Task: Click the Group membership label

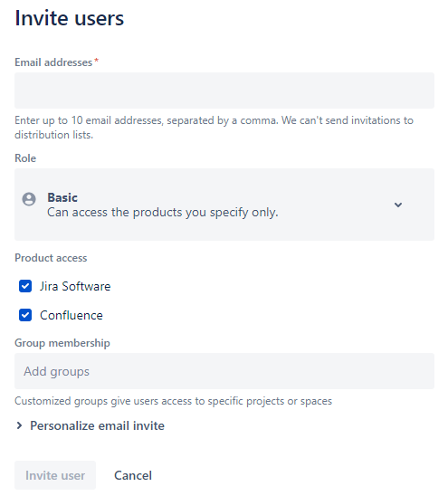Action: pyautogui.click(x=62, y=343)
